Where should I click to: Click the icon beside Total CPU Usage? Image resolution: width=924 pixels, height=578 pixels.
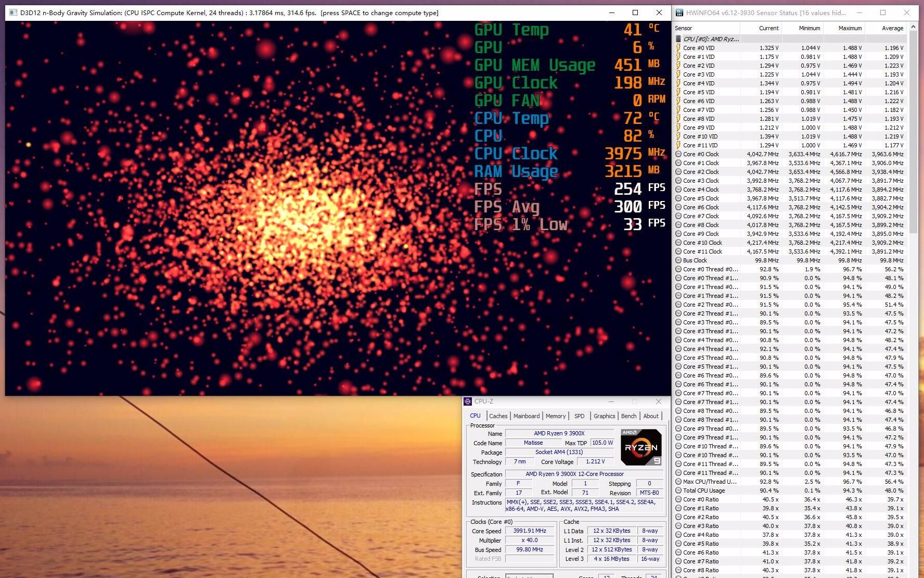click(678, 491)
